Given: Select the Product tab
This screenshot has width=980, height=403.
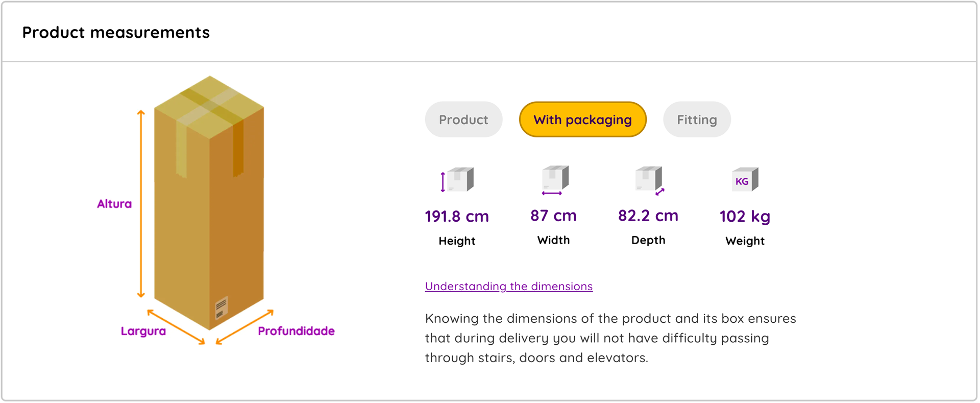Looking at the screenshot, I should tap(463, 120).
